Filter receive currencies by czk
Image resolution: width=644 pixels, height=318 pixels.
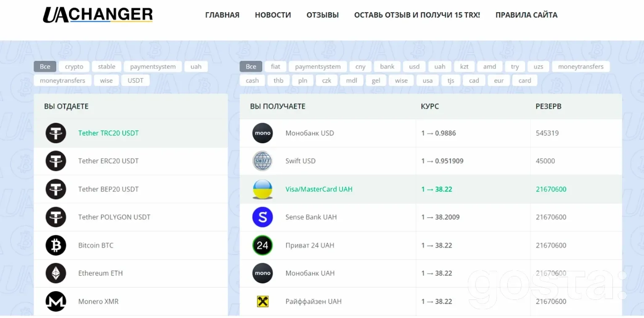click(327, 80)
